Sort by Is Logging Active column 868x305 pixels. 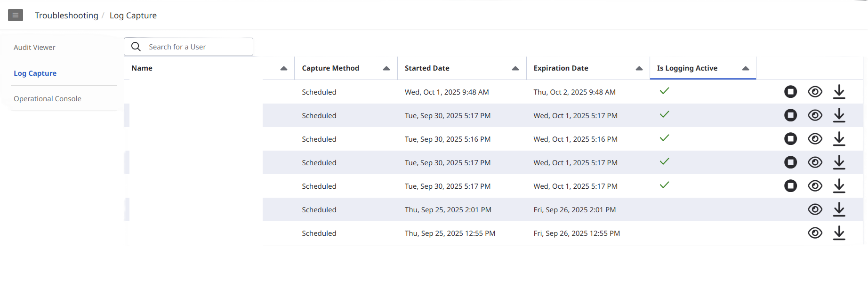[x=745, y=68]
